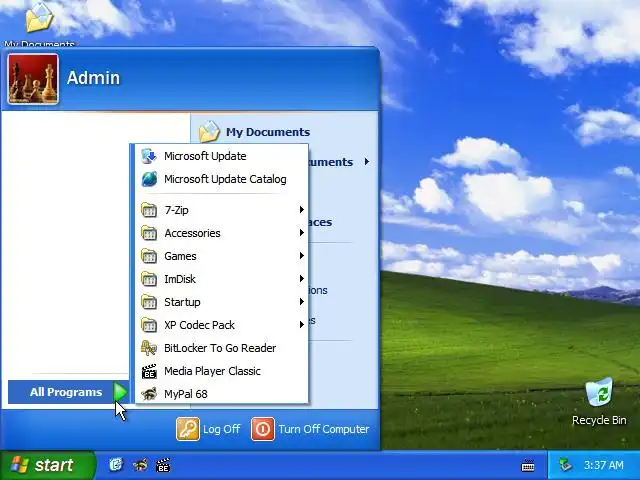The height and width of the screenshot is (480, 640).
Task: Click the on-screen keyboard icon in taskbar
Action: pos(528,465)
